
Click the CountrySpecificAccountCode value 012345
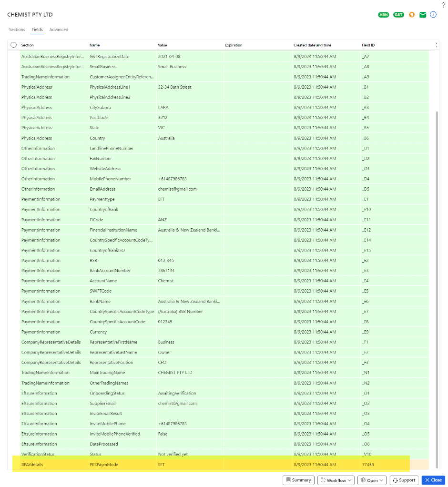[x=165, y=322]
